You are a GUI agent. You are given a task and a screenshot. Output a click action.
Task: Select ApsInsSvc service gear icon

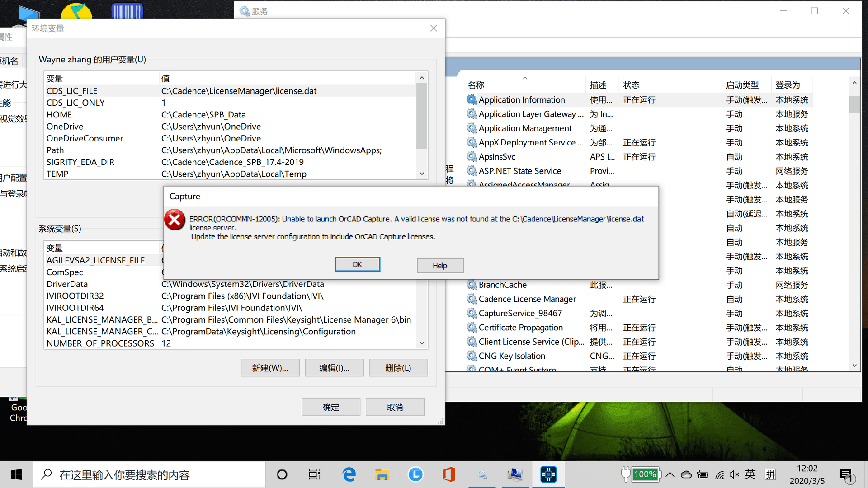tap(472, 156)
